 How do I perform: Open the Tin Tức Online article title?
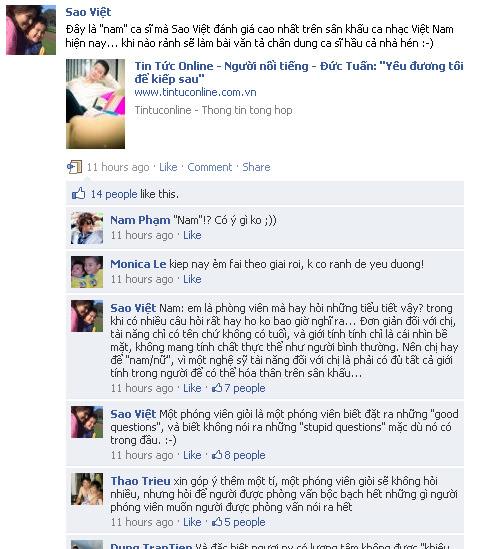(x=299, y=72)
